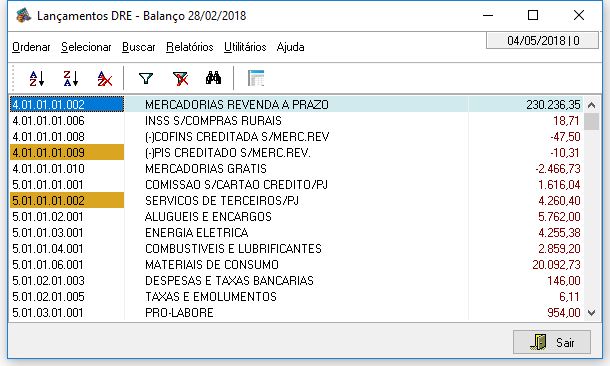Click PRO-LABORE description
This screenshot has width=610, height=366.
click(x=179, y=312)
